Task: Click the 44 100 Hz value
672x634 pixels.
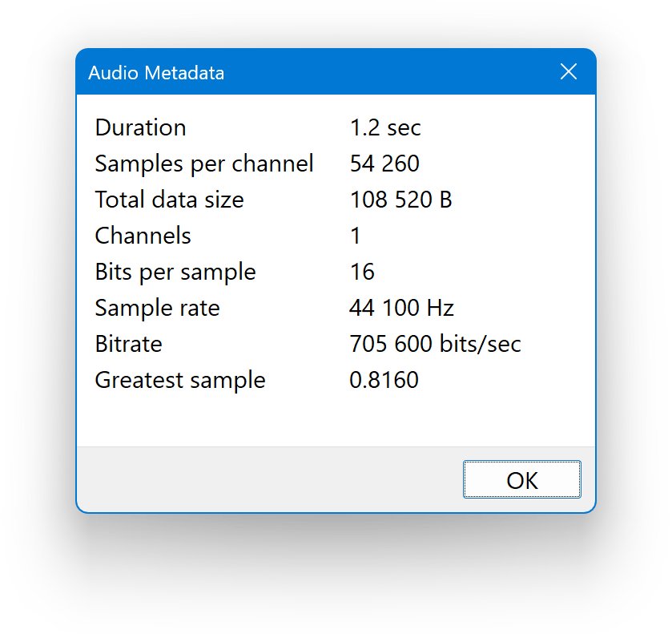Action: [401, 308]
